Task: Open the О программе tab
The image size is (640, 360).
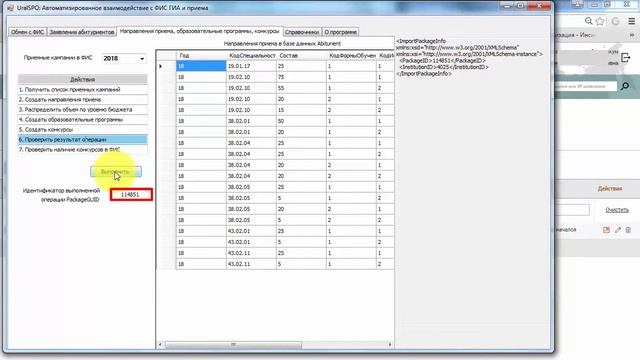Action: [340, 32]
